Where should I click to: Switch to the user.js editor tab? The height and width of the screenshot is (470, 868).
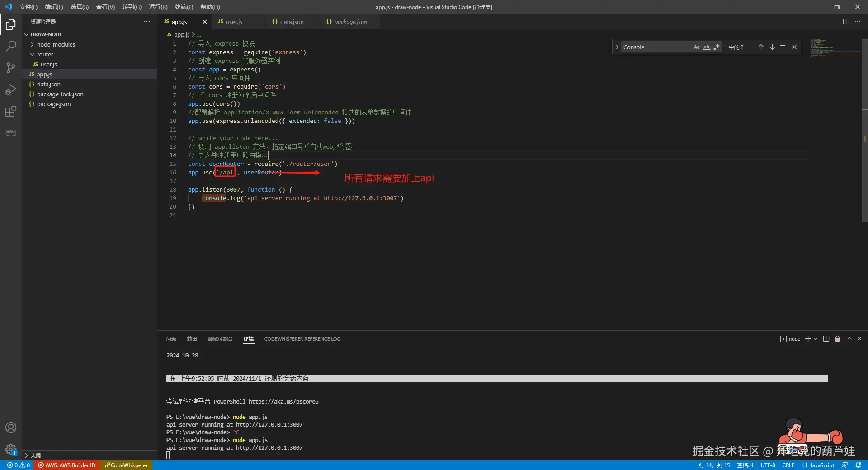pyautogui.click(x=238, y=22)
